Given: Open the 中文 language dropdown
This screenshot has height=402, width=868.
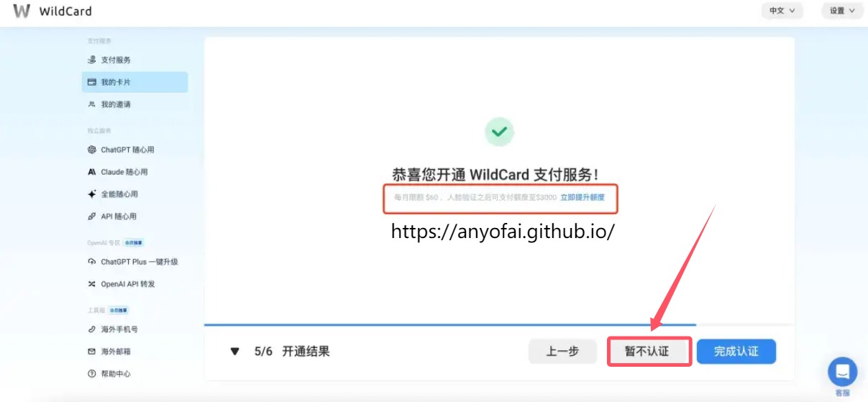Looking at the screenshot, I should tap(782, 11).
